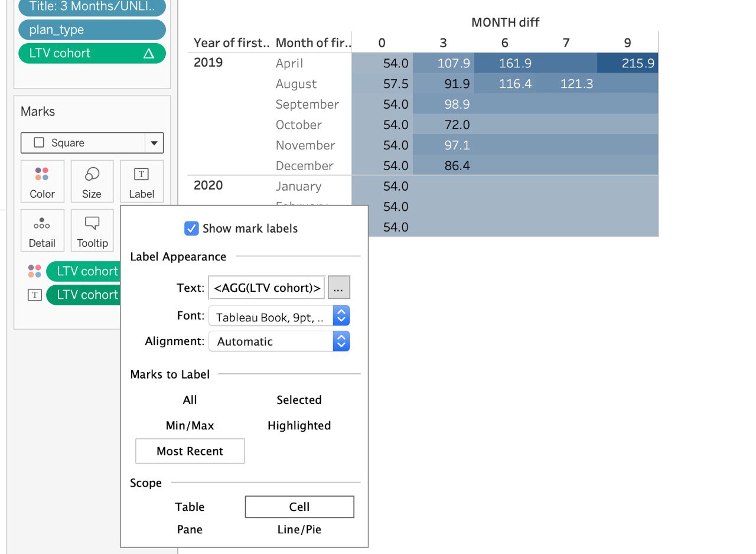Set scope to Table

pyautogui.click(x=190, y=507)
